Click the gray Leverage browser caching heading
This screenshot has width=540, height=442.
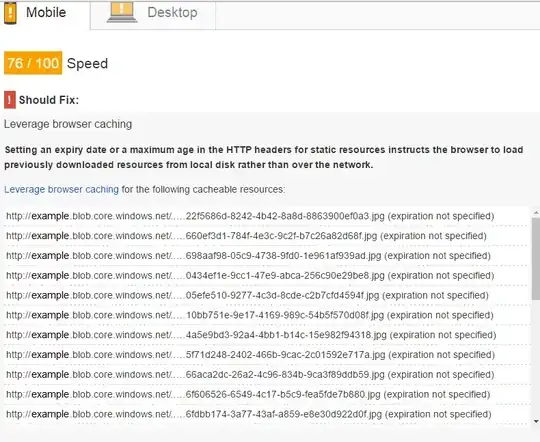click(x=68, y=124)
